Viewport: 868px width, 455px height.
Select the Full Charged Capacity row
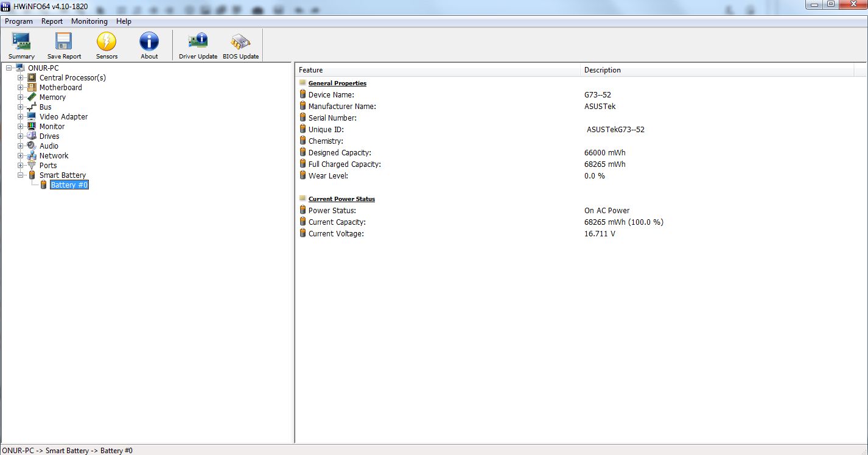click(x=581, y=164)
